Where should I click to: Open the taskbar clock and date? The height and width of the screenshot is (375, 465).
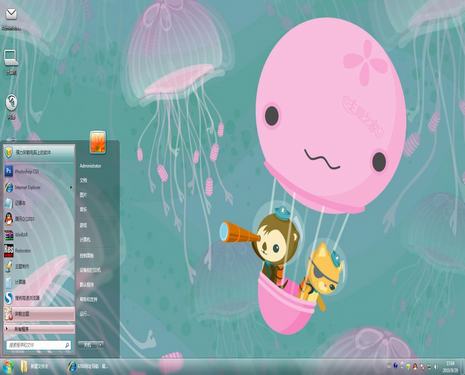[x=450, y=367]
